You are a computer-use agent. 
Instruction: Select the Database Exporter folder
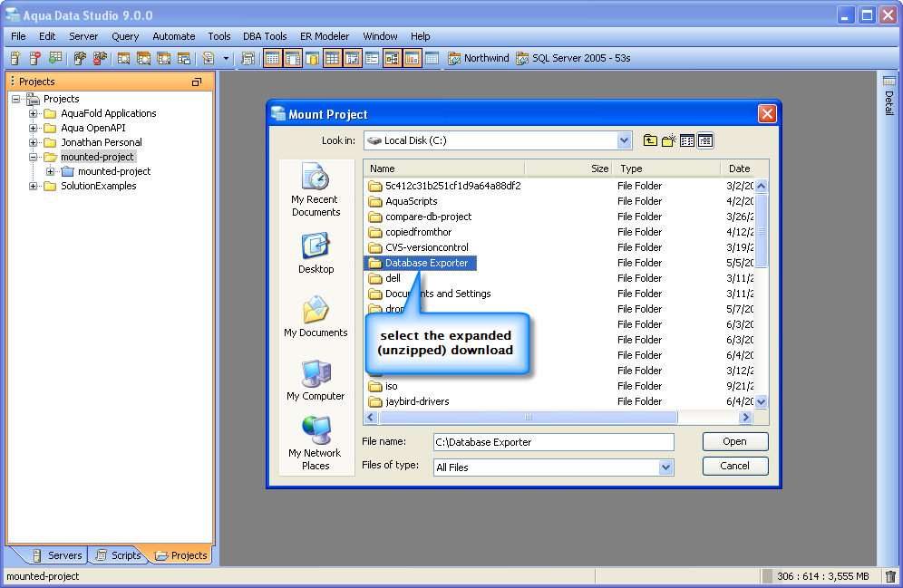click(x=421, y=263)
